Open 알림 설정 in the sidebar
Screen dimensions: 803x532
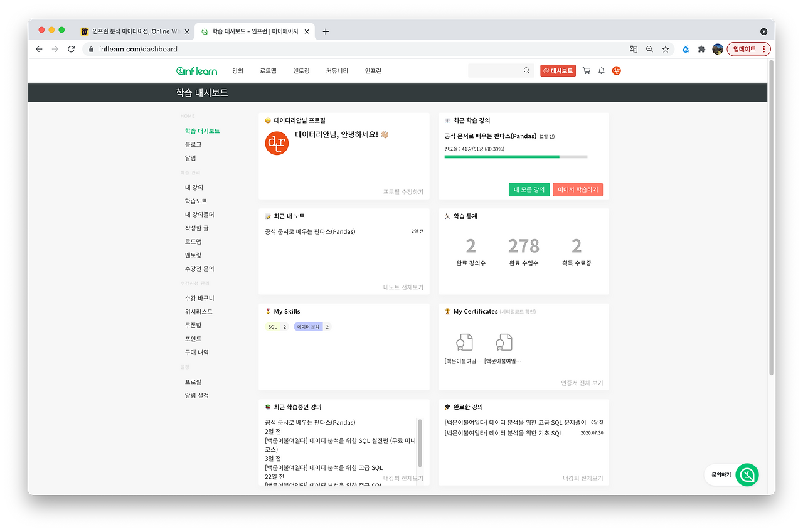[x=197, y=395]
